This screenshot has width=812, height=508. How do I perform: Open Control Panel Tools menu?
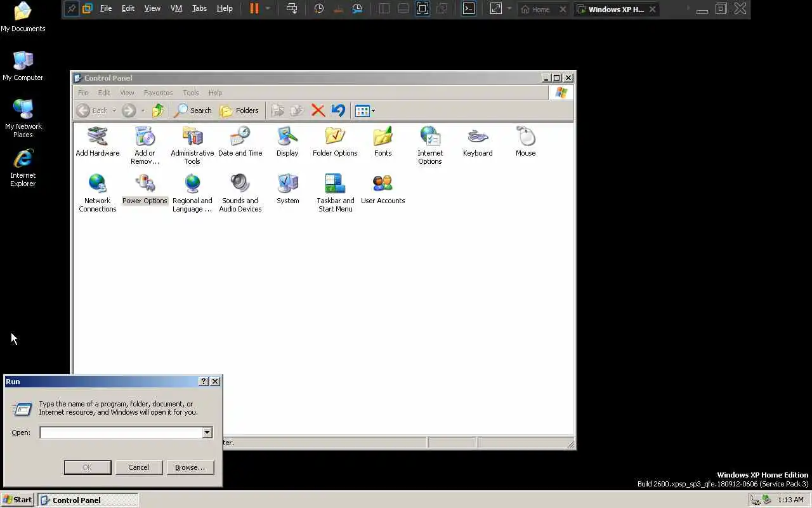[x=190, y=93]
